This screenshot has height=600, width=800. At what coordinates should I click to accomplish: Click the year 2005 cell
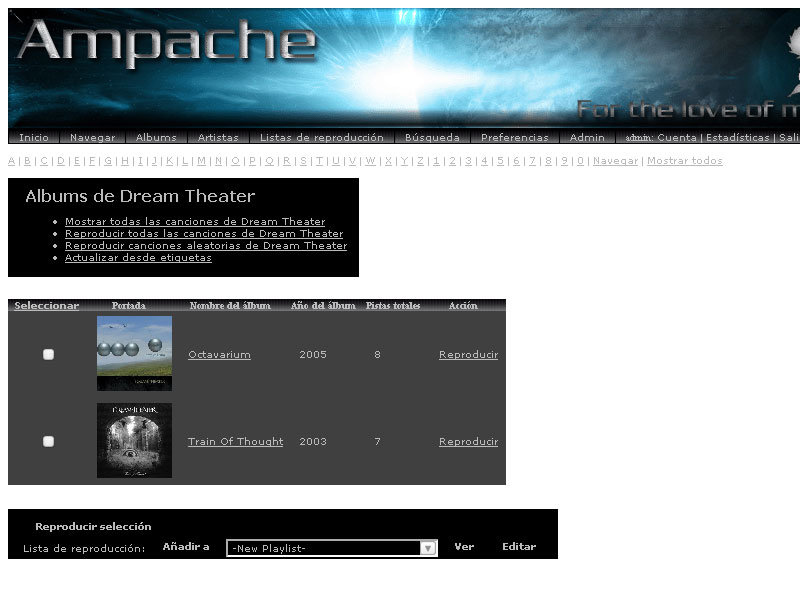[313, 355]
